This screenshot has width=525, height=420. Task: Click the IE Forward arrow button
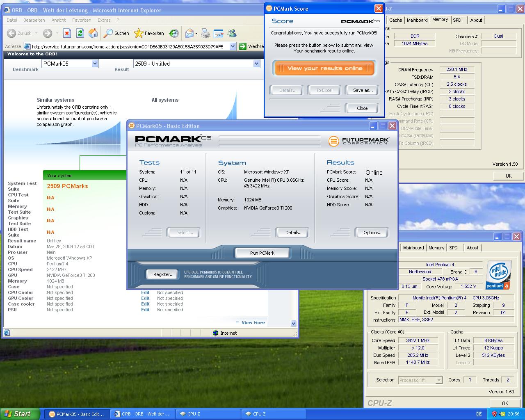tap(48, 33)
